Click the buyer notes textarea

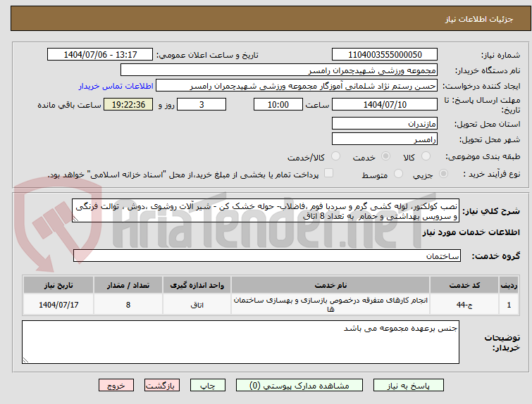point(240,342)
